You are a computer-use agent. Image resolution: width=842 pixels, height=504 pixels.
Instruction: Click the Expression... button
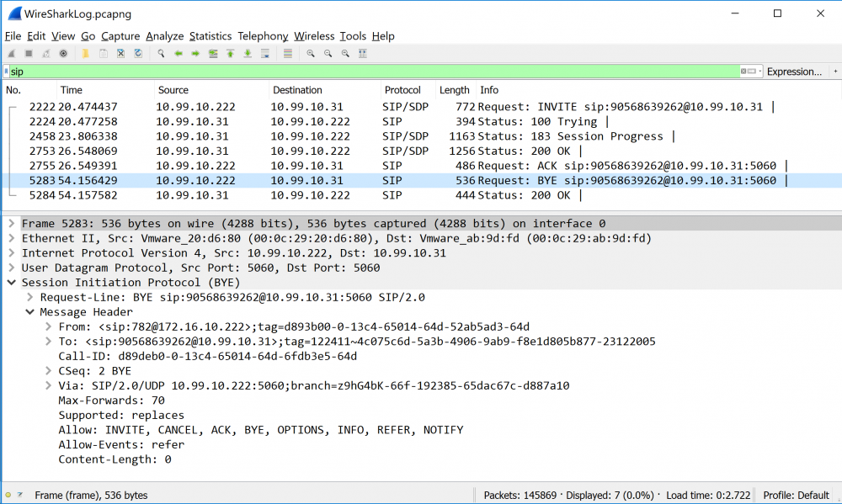pyautogui.click(x=794, y=72)
